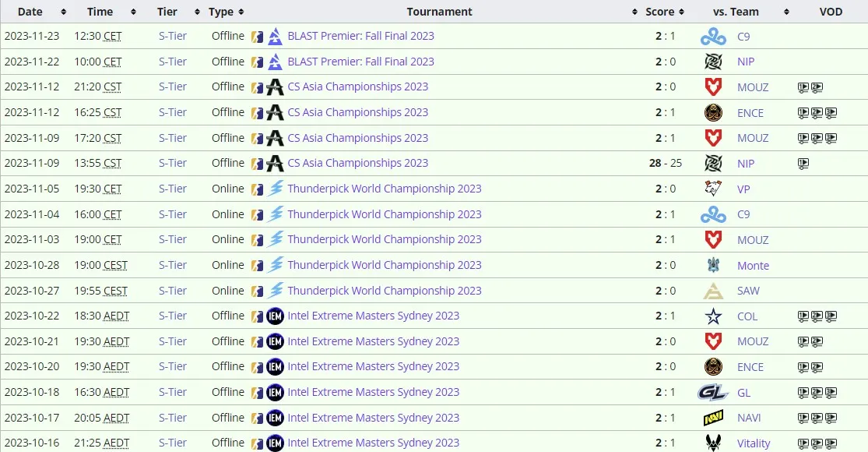
Task: Open the MOUZ team link in the 2023-11-03 row
Action: tap(753, 240)
